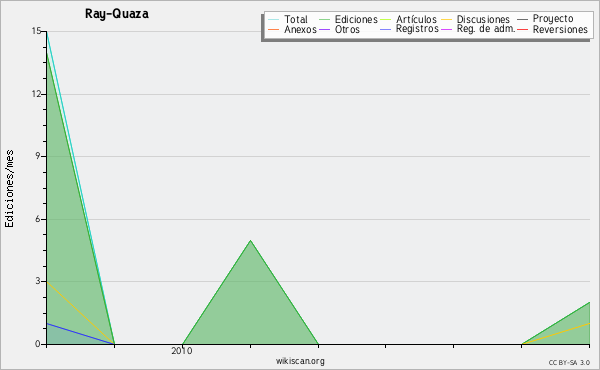
Task: Click the blue Registros line near origin
Action: (x=80, y=334)
